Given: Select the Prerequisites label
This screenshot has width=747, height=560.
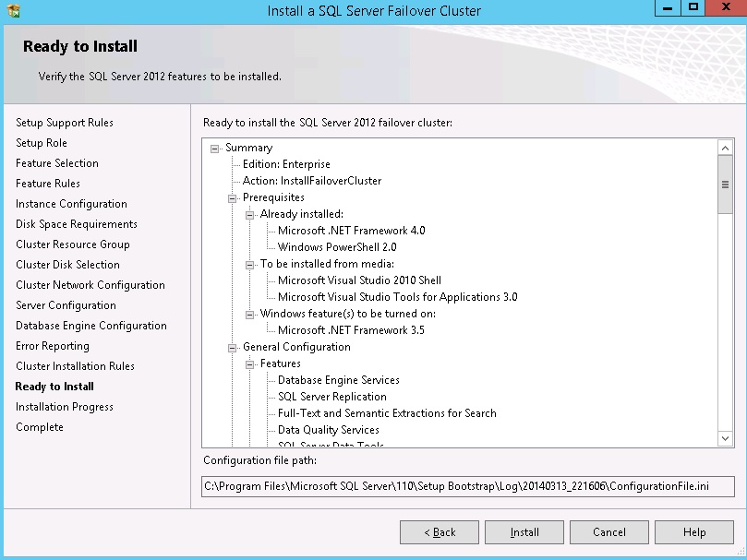Looking at the screenshot, I should click(x=273, y=197).
